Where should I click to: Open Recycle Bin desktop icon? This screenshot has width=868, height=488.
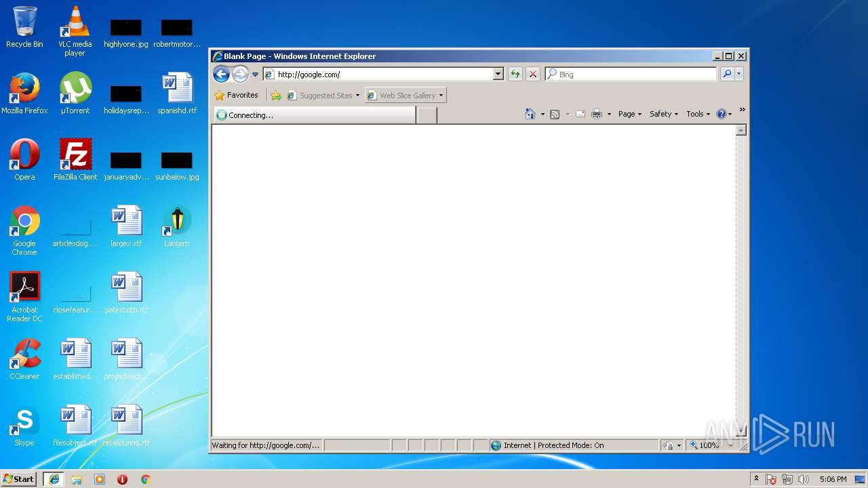pos(24,27)
